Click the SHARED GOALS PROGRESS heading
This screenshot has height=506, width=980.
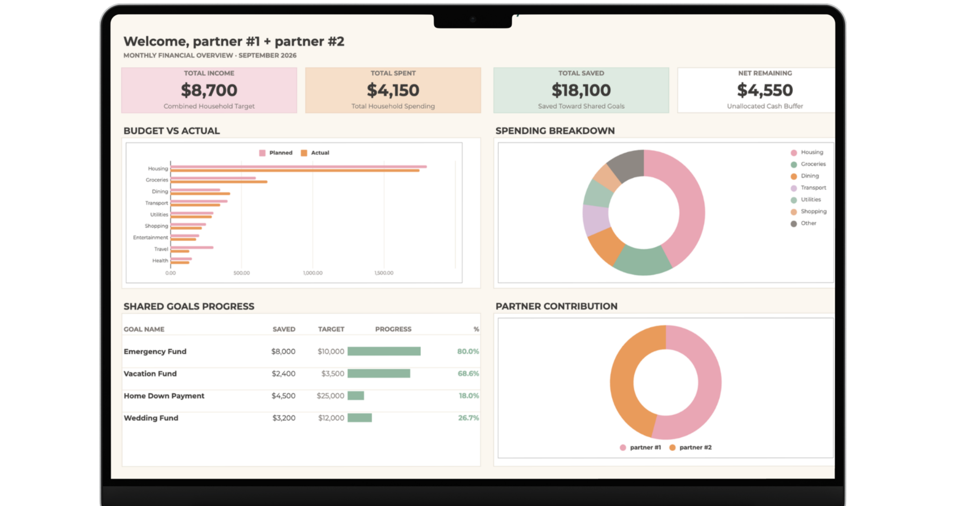pyautogui.click(x=189, y=306)
